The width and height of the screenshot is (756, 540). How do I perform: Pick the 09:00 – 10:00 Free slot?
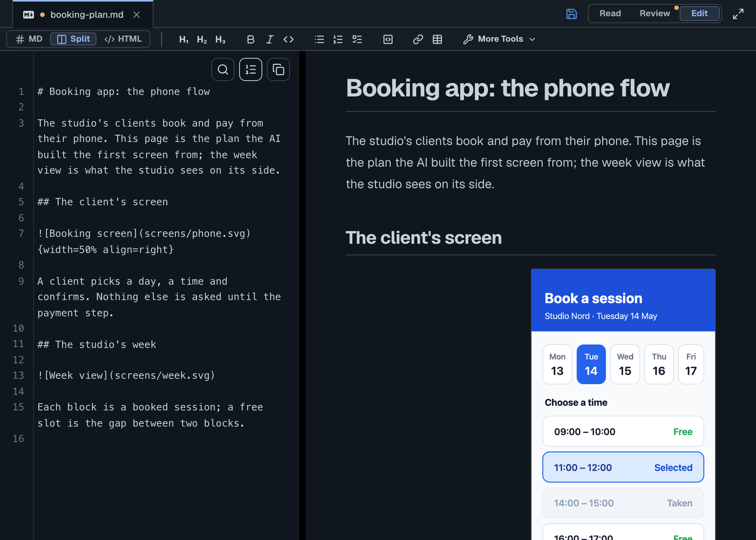point(623,431)
